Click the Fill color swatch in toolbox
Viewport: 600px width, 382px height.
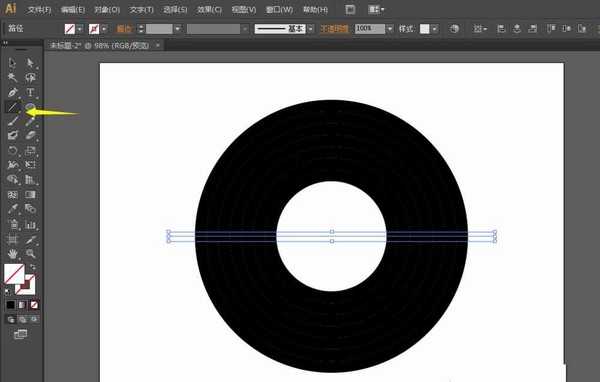click(14, 274)
